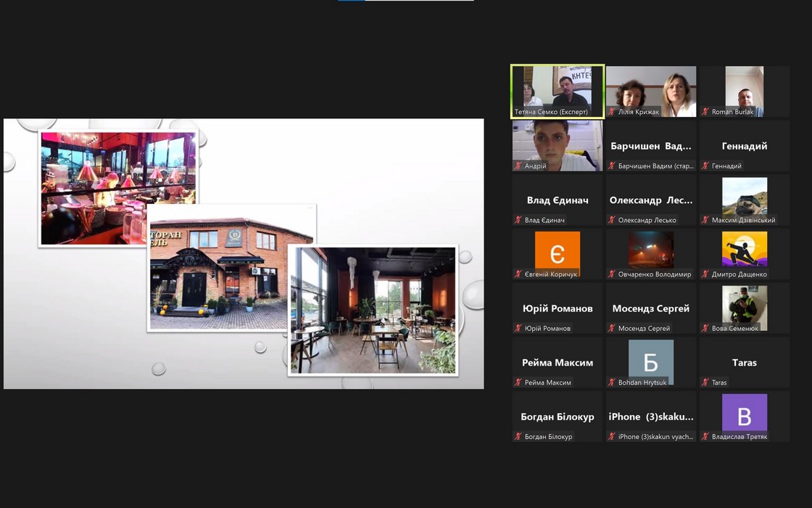The height and width of the screenshot is (508, 812).
Task: Select Тетяна Семко (Експерт) video tile
Action: tap(557, 91)
